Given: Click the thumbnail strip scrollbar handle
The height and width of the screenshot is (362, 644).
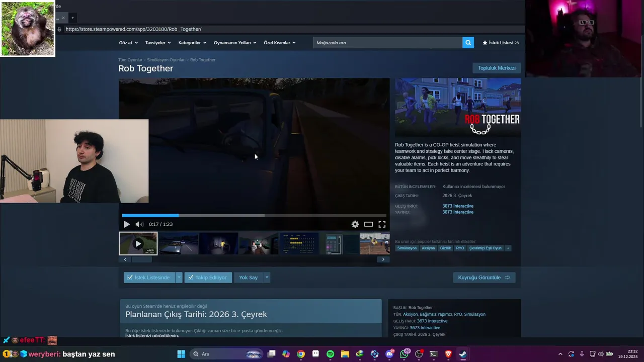Looking at the screenshot, I should (141, 259).
